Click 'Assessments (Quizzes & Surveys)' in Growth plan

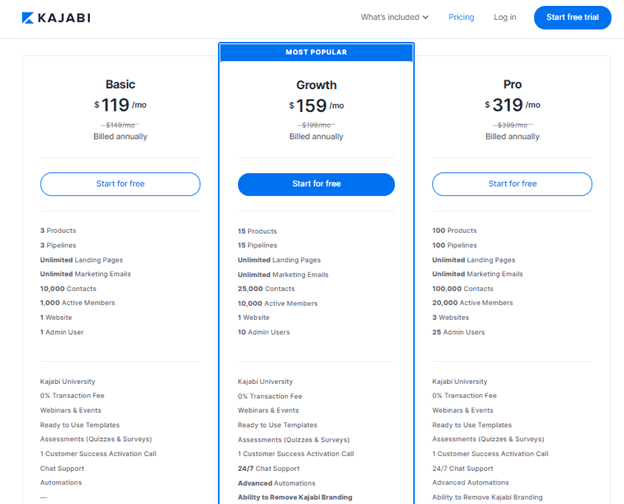294,440
